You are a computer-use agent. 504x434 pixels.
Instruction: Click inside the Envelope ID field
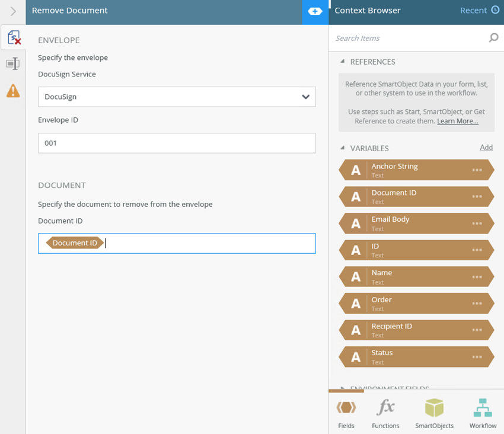pos(177,143)
